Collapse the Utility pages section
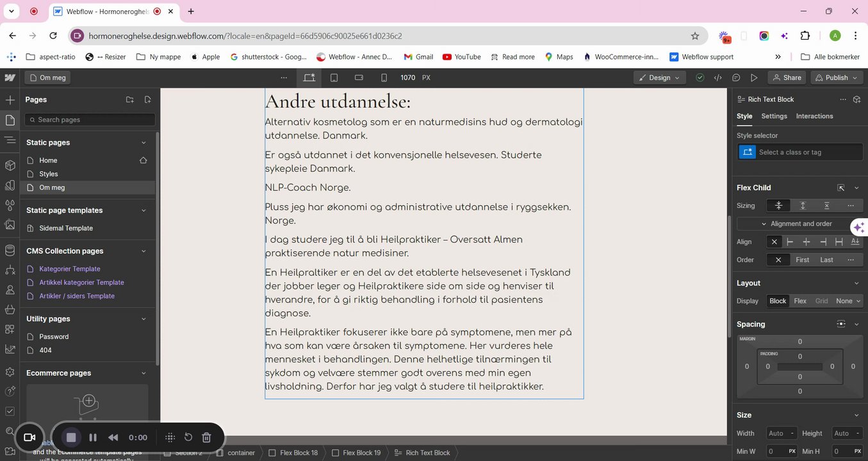Image resolution: width=868 pixels, height=461 pixels. [143, 319]
